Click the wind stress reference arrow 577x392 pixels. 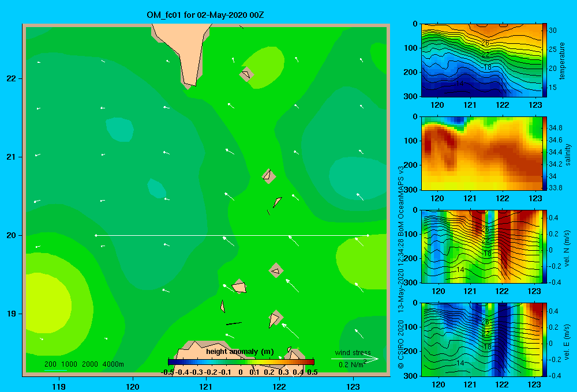tap(354, 359)
